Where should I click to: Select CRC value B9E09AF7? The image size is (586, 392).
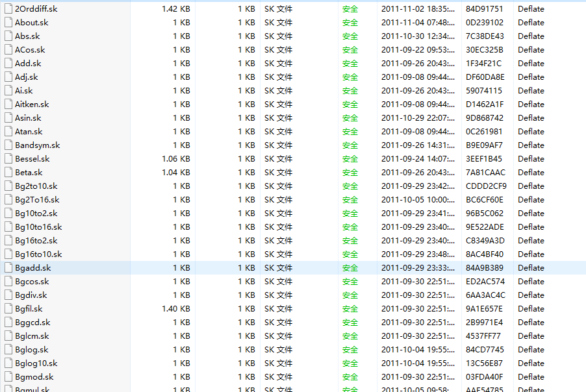(485, 145)
